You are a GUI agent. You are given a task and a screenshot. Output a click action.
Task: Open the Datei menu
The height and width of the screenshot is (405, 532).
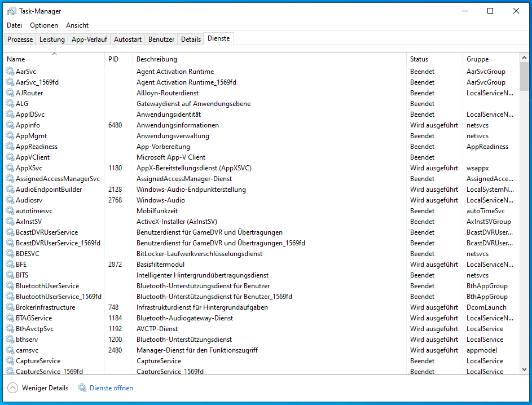[15, 25]
